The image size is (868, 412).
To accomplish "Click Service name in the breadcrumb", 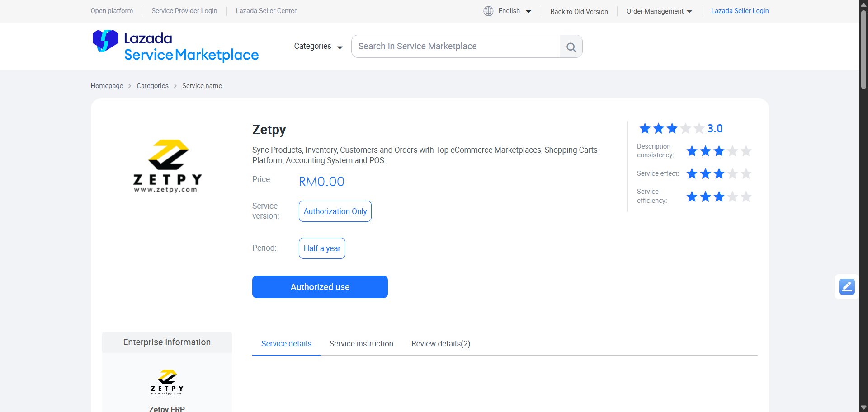I will pos(202,86).
